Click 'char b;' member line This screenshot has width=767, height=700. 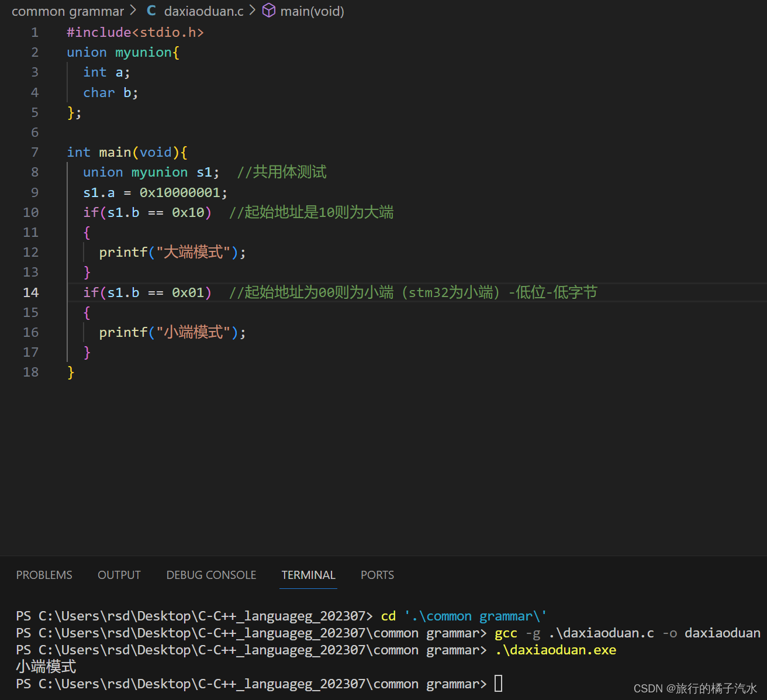[x=110, y=92]
